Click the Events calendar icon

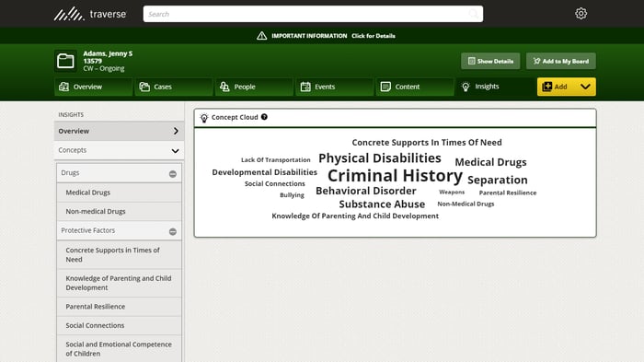[305, 87]
